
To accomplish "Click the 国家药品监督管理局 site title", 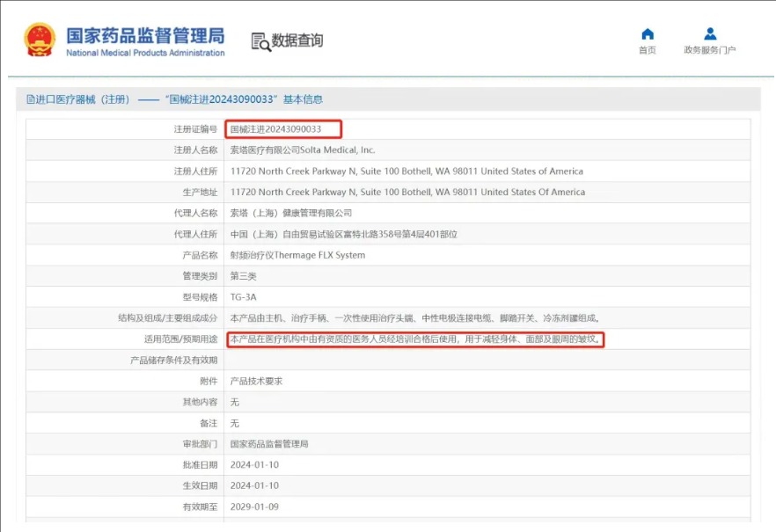I will pyautogui.click(x=145, y=36).
